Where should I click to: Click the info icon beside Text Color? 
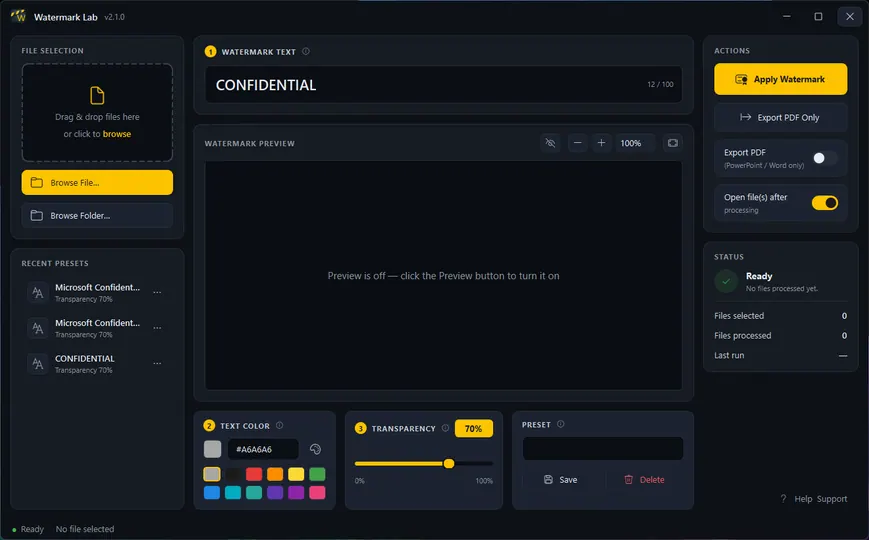pyautogui.click(x=280, y=425)
